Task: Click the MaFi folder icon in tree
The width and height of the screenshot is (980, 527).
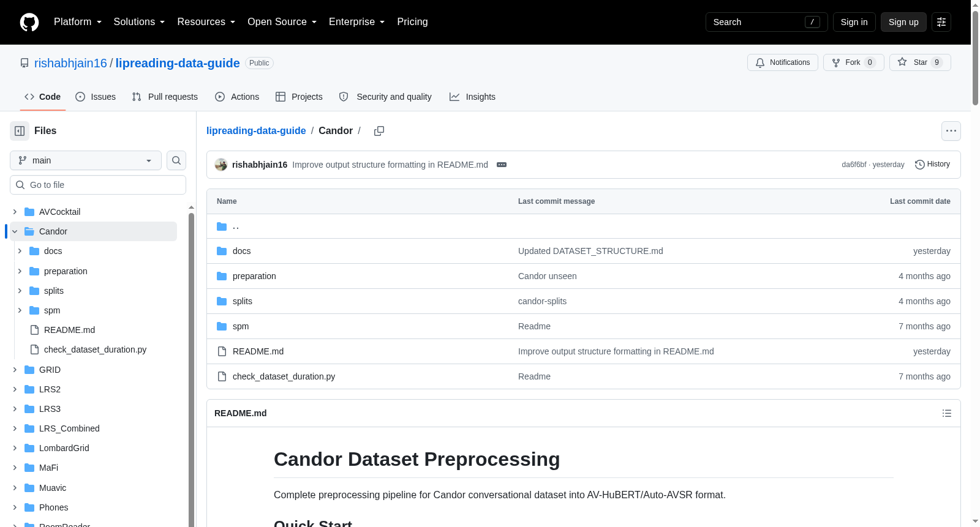Action: pyautogui.click(x=29, y=468)
